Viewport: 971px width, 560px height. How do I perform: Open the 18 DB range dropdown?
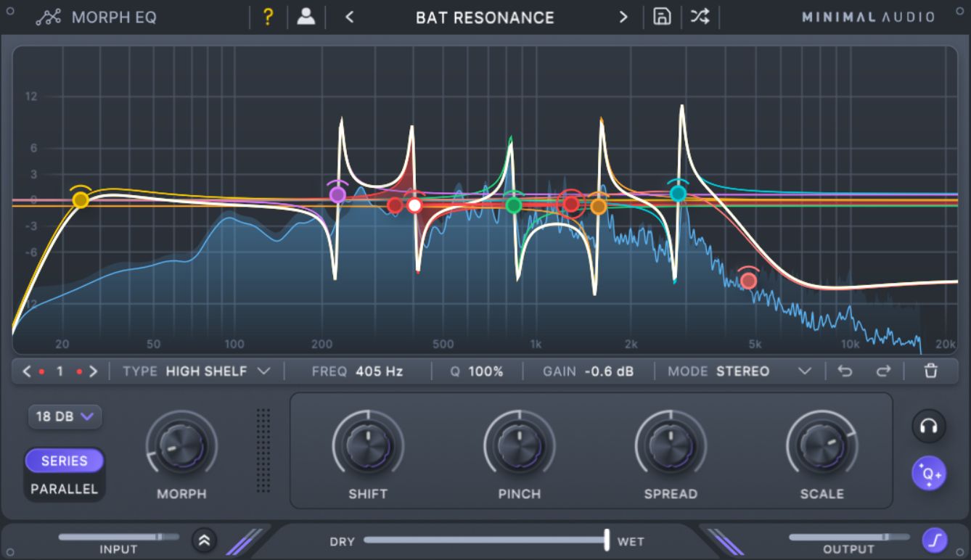(x=65, y=416)
